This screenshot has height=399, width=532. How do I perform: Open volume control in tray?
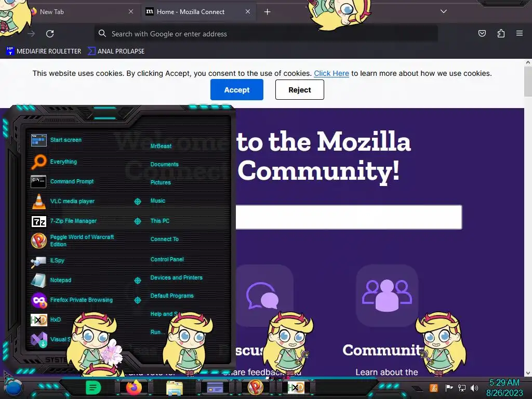tap(474, 388)
